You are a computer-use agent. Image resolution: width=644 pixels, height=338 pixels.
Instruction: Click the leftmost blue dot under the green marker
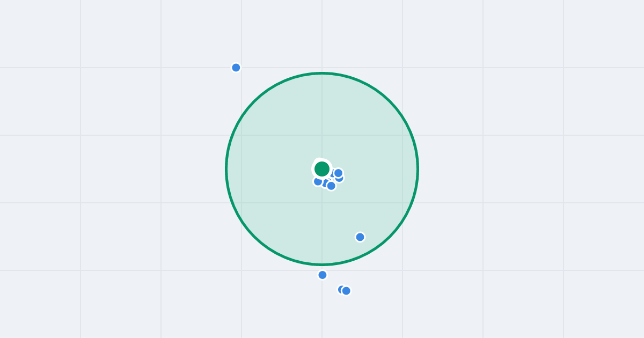coord(318,181)
